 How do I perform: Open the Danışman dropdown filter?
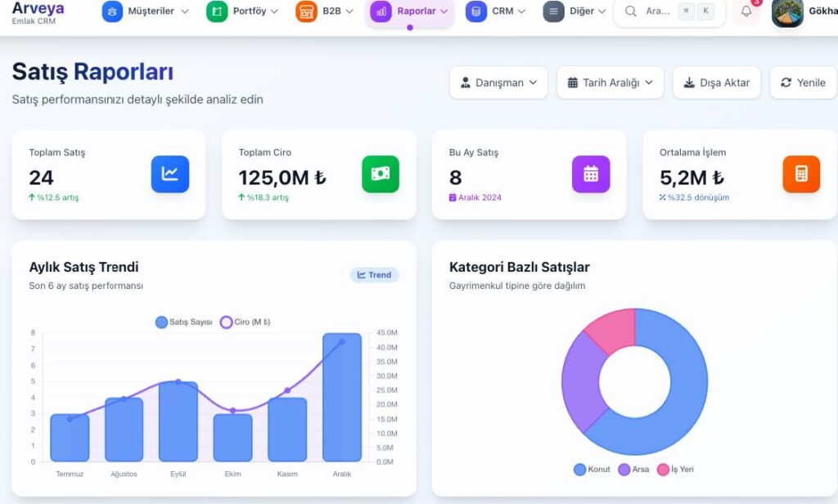(498, 83)
